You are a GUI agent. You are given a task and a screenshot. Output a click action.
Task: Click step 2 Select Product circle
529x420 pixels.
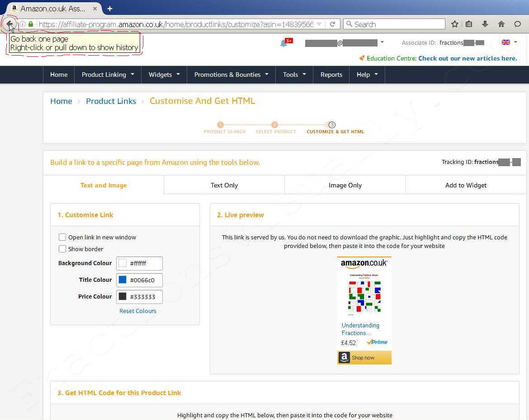(274, 125)
